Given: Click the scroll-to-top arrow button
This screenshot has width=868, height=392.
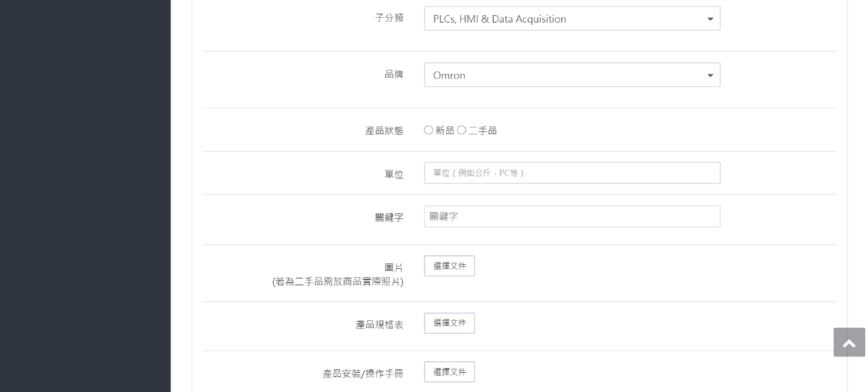Looking at the screenshot, I should pyautogui.click(x=849, y=342).
